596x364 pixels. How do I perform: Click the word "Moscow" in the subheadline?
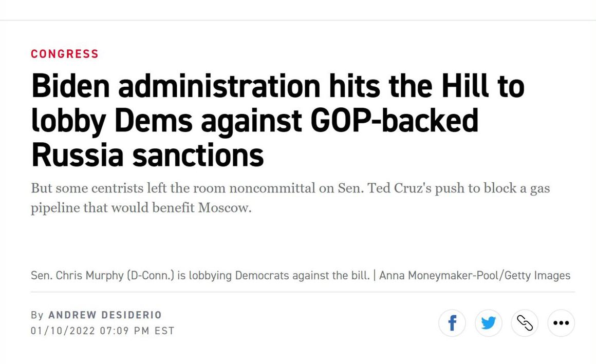tap(225, 208)
